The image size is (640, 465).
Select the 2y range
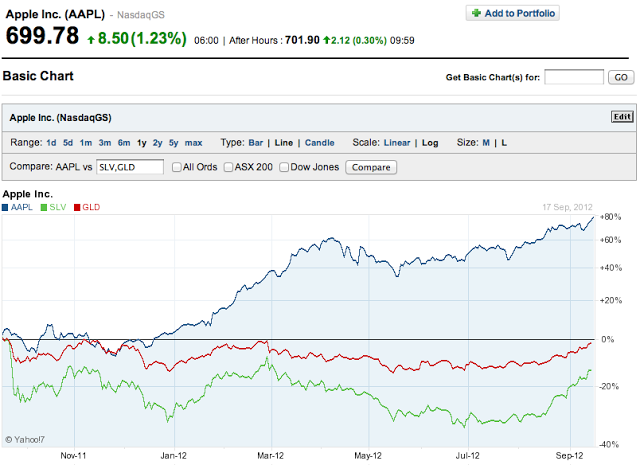(x=158, y=143)
